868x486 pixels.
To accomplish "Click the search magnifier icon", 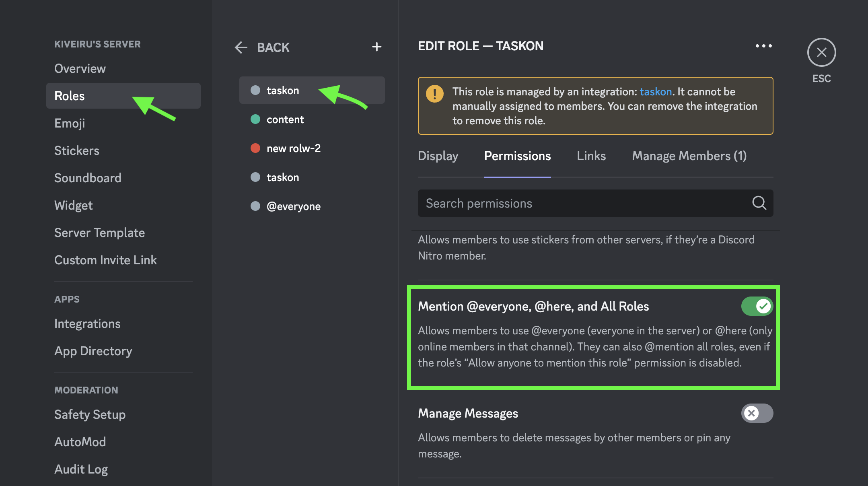I will click(x=759, y=203).
